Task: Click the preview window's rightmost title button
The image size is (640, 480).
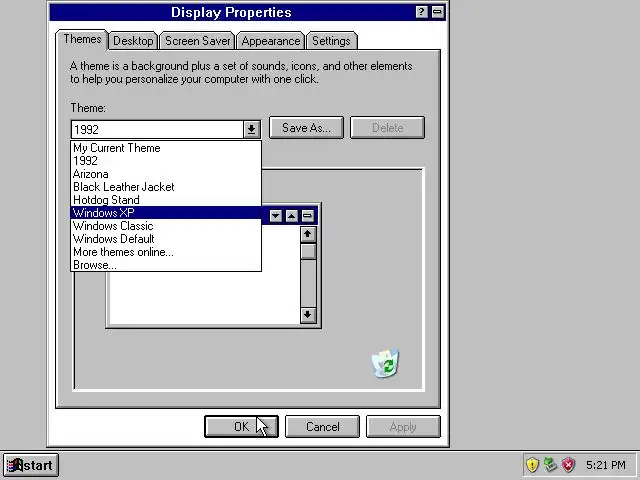Action: (307, 216)
